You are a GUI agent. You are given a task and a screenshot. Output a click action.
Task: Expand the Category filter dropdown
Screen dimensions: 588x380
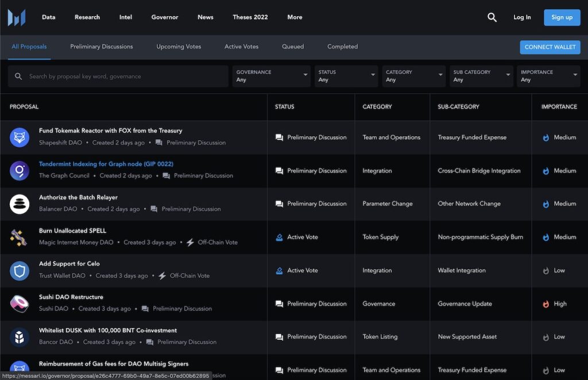413,76
